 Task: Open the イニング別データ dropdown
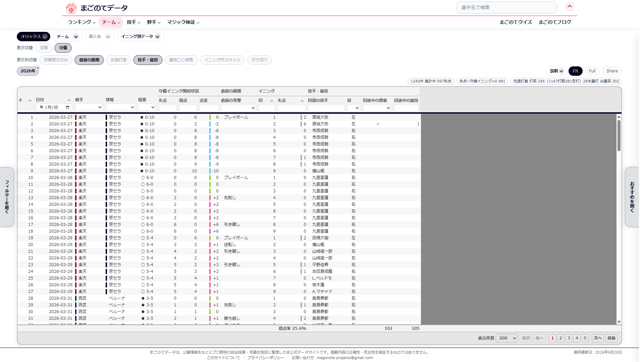tap(141, 37)
